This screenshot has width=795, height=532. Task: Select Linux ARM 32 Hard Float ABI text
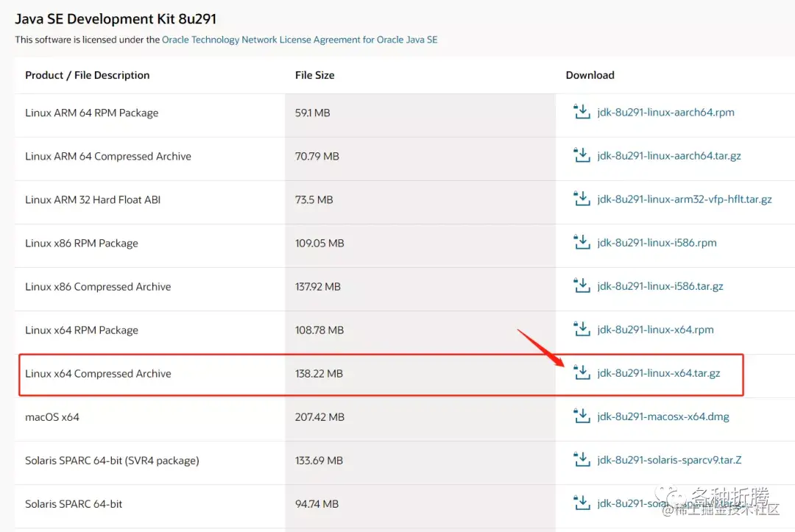click(x=93, y=199)
